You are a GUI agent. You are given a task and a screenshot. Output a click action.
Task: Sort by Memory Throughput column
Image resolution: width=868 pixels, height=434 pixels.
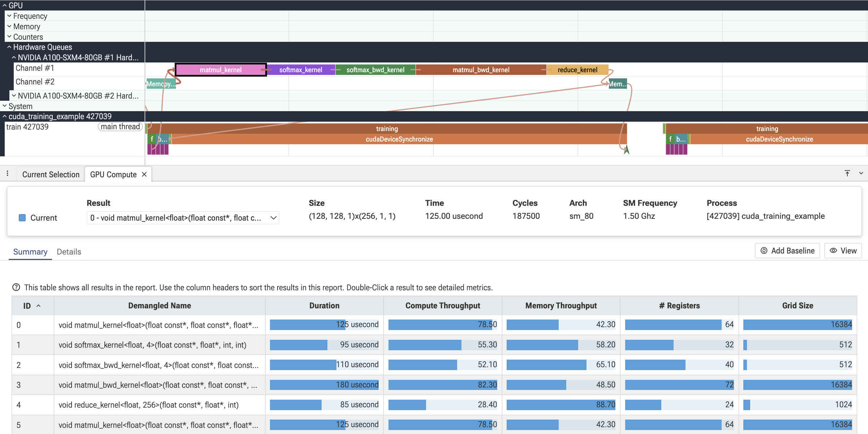point(561,306)
